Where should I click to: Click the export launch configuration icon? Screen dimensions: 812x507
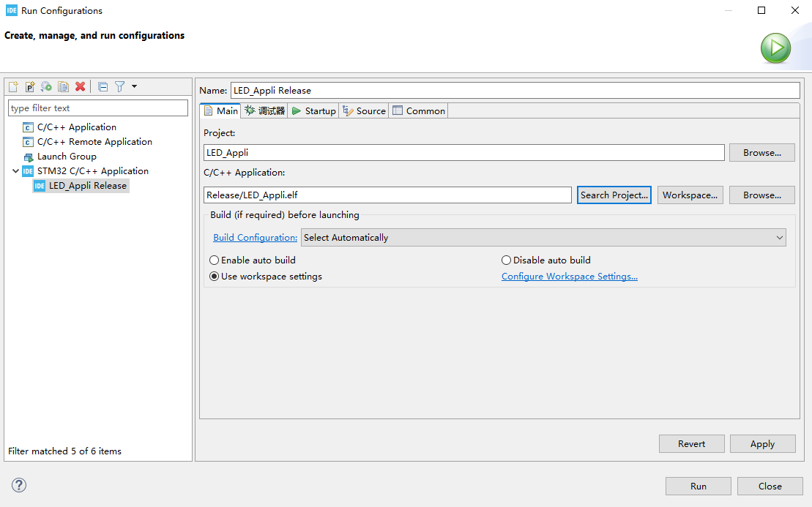point(47,86)
